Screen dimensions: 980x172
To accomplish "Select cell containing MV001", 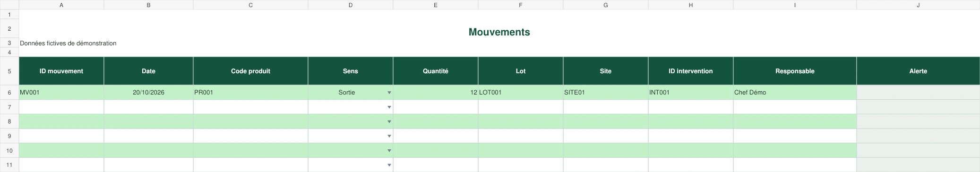I will [x=61, y=93].
